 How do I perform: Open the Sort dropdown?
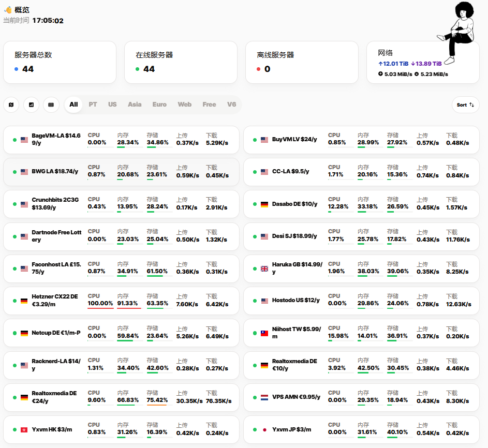click(465, 104)
